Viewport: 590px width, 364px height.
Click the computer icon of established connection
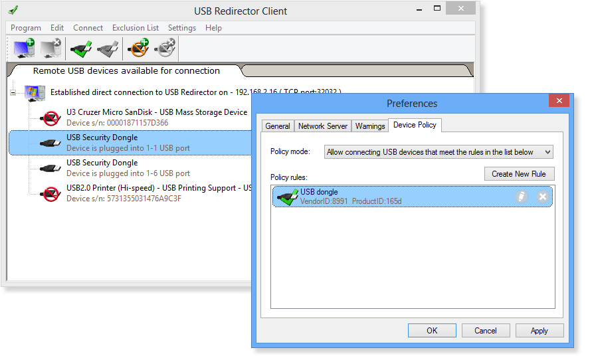click(35, 93)
